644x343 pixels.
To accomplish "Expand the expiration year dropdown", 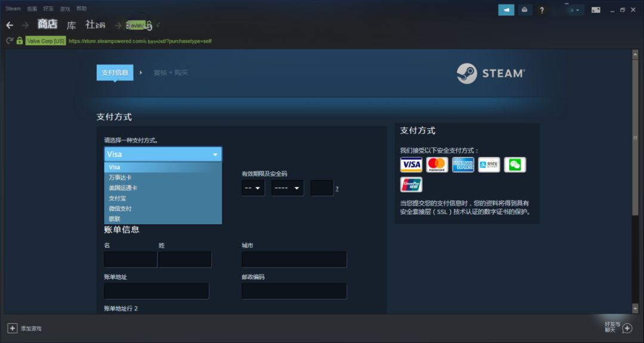I will (x=287, y=188).
